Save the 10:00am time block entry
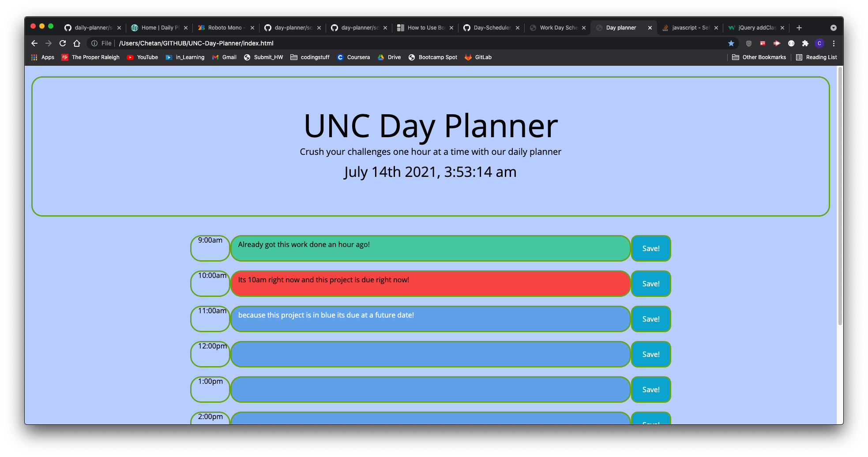 [651, 284]
